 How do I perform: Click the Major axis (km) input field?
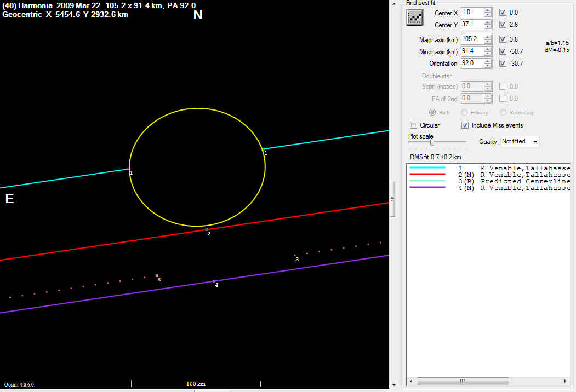[472, 39]
